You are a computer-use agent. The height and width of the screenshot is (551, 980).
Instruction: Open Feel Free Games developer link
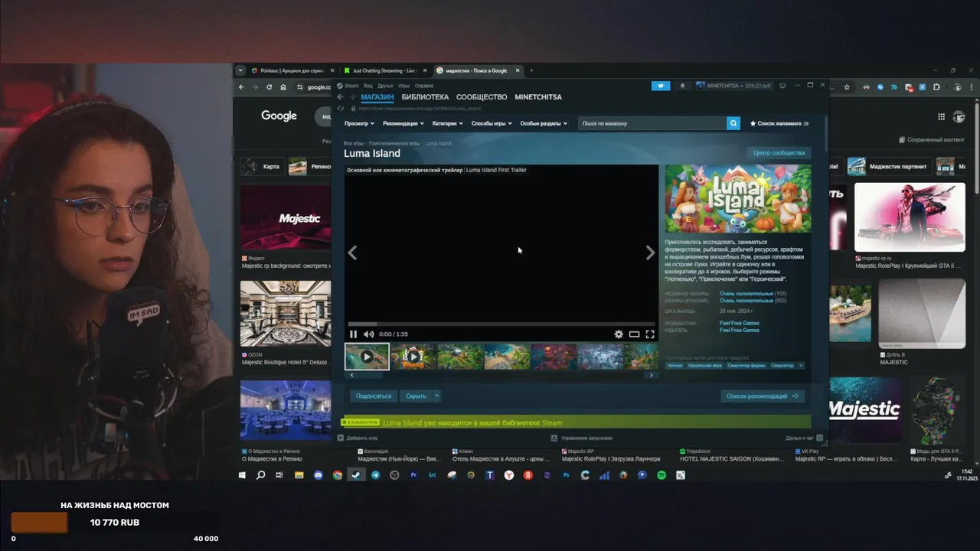click(740, 323)
